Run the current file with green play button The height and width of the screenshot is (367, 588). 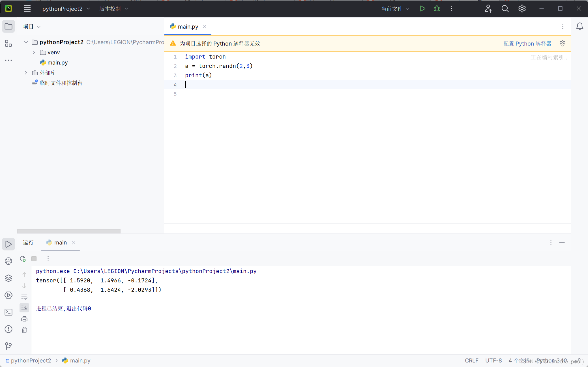(422, 9)
